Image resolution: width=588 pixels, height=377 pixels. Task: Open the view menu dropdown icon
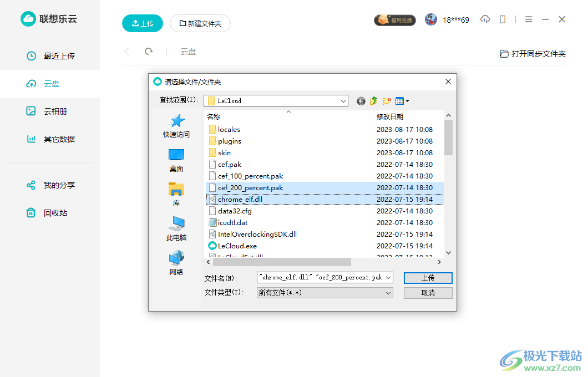pyautogui.click(x=402, y=101)
